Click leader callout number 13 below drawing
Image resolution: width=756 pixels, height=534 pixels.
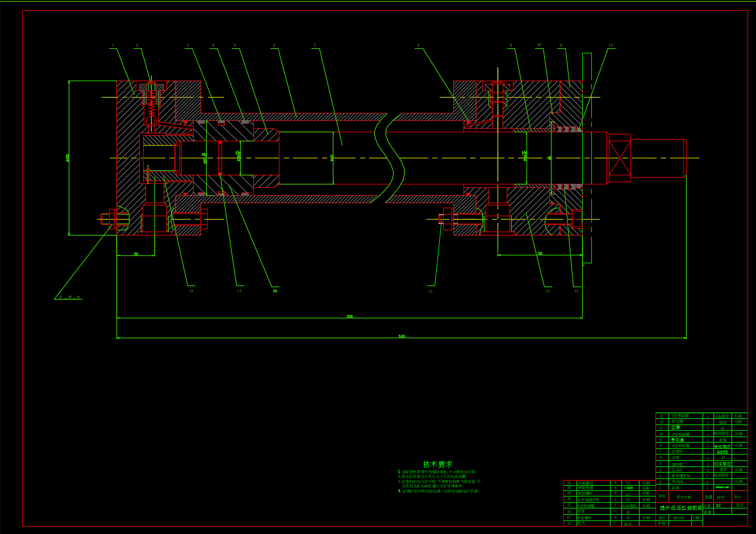click(577, 291)
